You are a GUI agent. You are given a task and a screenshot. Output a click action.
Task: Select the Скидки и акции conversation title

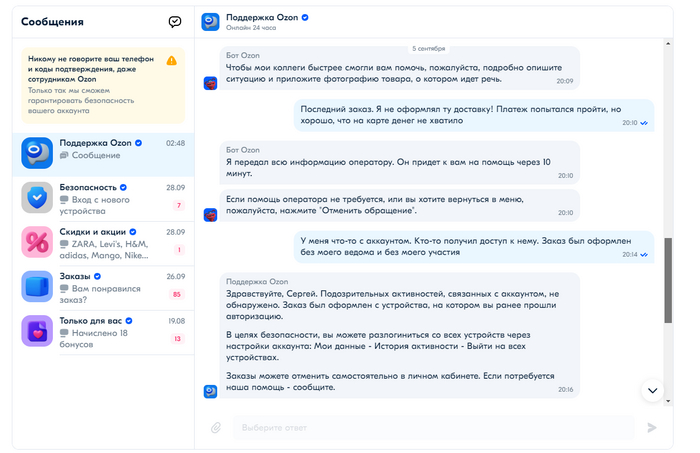[x=93, y=232]
